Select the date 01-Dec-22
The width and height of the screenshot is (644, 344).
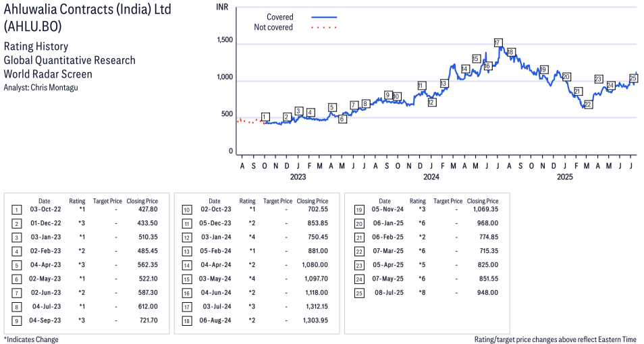tap(46, 223)
